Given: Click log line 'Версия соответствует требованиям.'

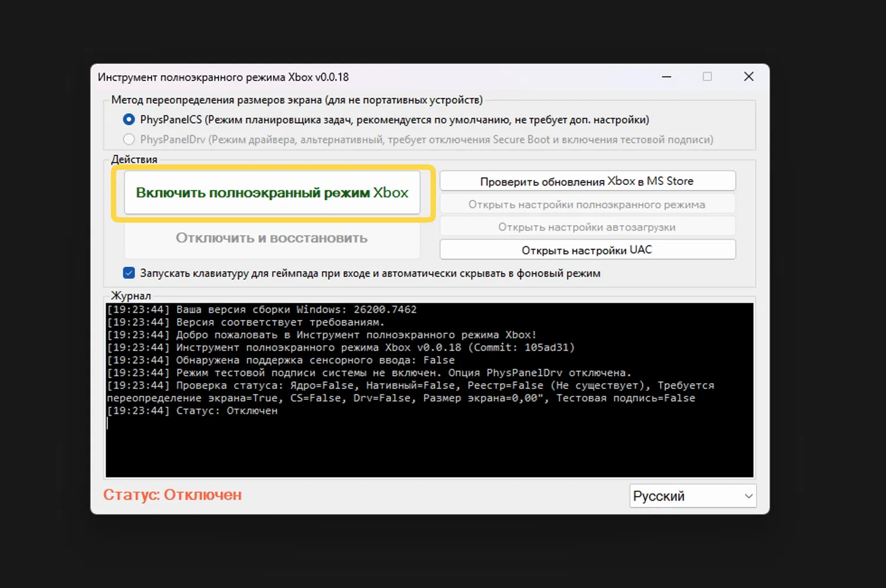Looking at the screenshot, I should [246, 322].
